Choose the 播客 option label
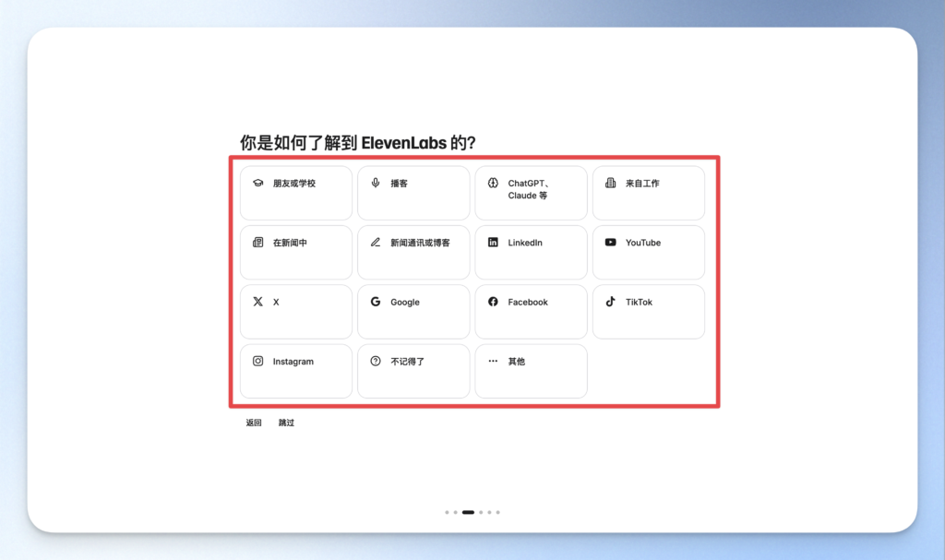This screenshot has height=560, width=945. click(x=399, y=184)
